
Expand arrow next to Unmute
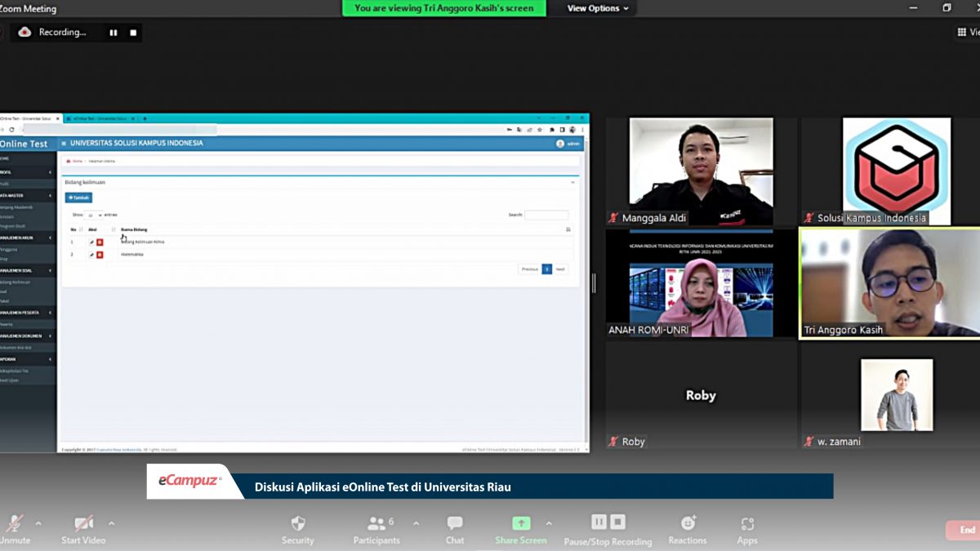[38, 523]
